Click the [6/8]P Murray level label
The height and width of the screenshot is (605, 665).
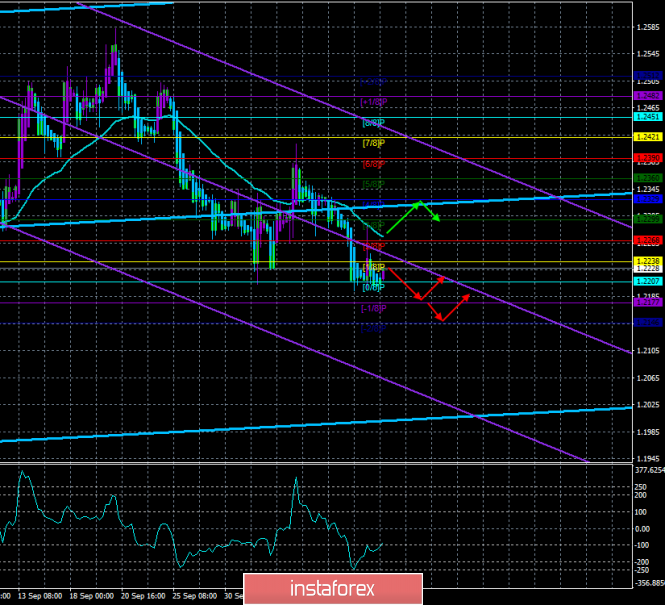[x=372, y=164]
